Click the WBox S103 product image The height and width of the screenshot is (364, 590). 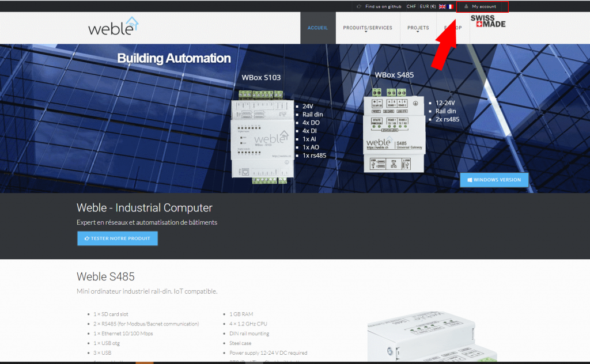[263, 137]
